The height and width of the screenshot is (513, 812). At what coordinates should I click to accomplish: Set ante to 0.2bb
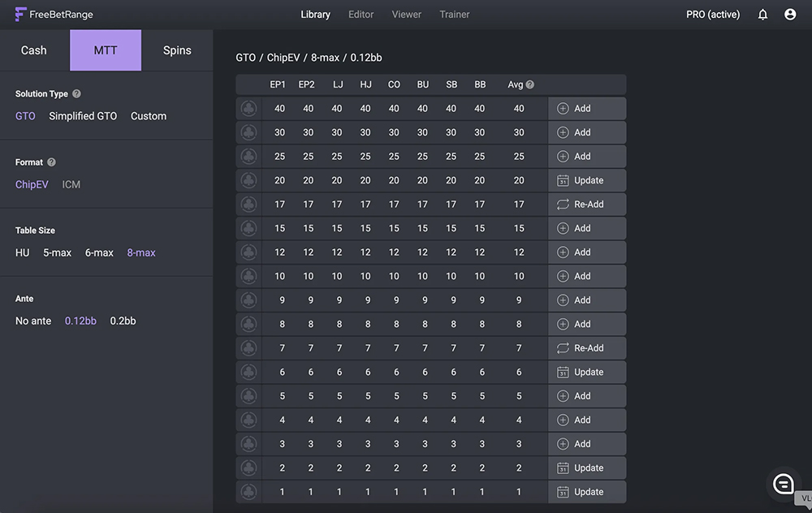pos(123,321)
